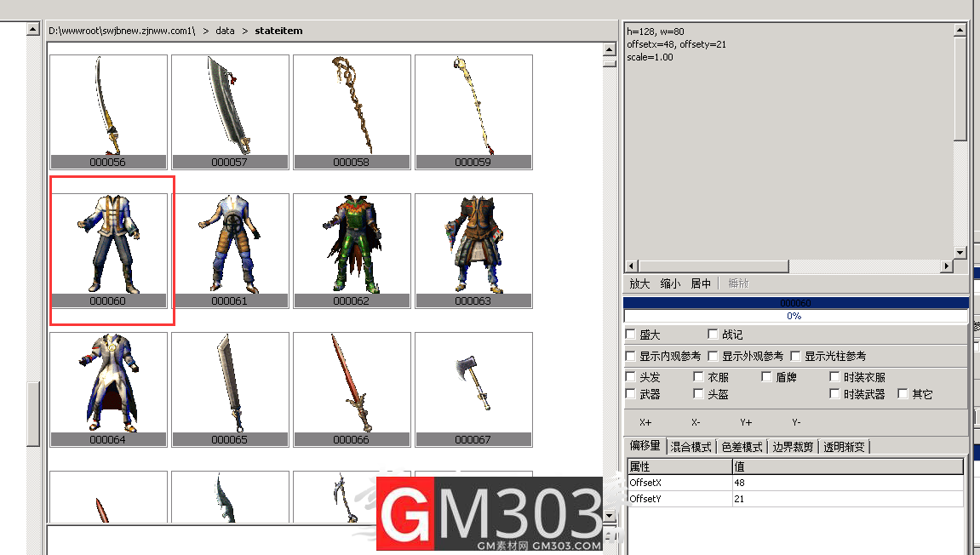Viewport: 980px width, 555px height.
Task: Click the 值 column header
Action: [847, 466]
